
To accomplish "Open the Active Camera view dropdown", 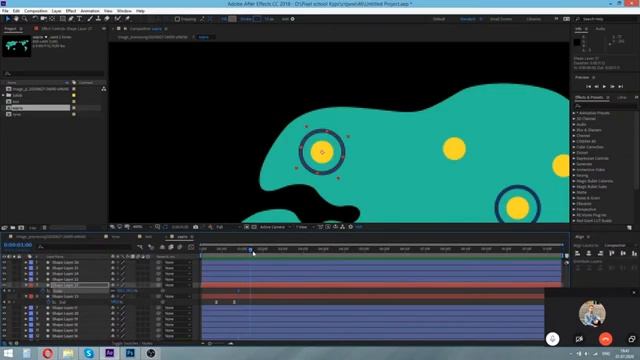I will point(276,227).
